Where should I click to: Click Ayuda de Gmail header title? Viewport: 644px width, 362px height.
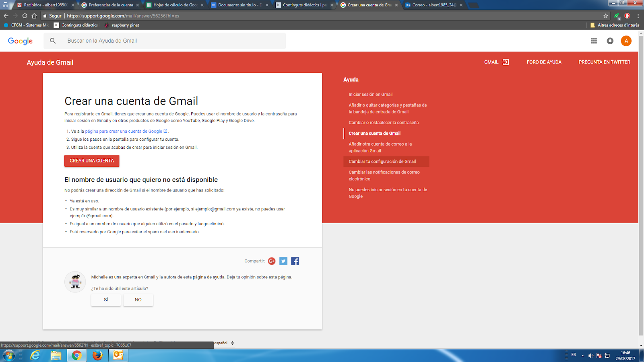pos(50,62)
